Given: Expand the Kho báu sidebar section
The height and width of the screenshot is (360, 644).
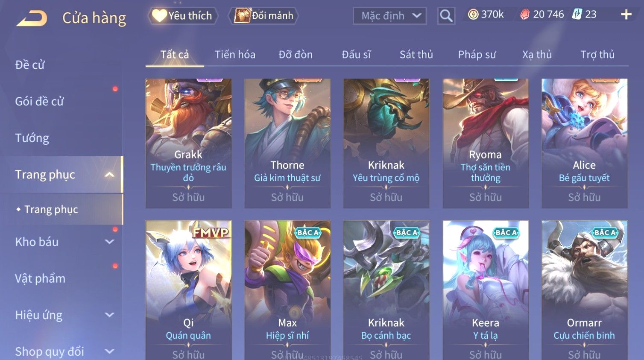Looking at the screenshot, I should point(109,242).
